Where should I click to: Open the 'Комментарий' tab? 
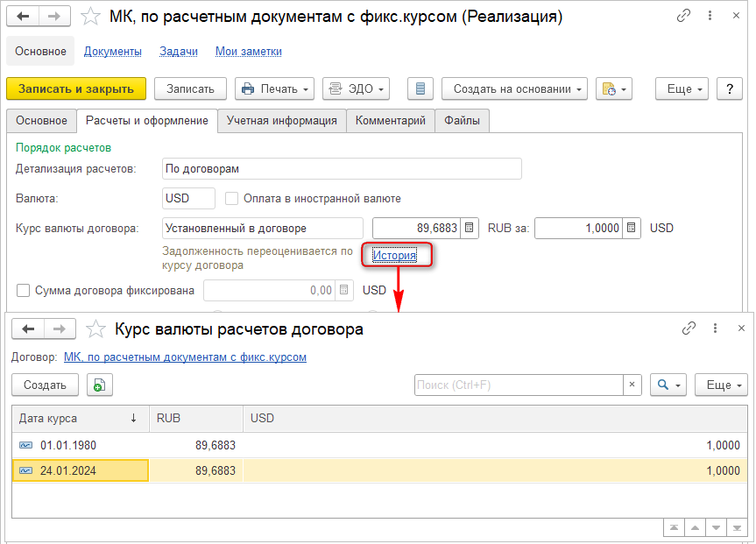tap(391, 121)
